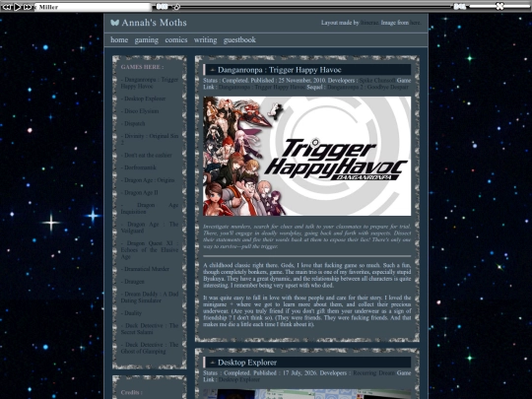Screen dimensions: 532x399
Task: Open the Spike Chunsoft developer link
Action: (377, 81)
